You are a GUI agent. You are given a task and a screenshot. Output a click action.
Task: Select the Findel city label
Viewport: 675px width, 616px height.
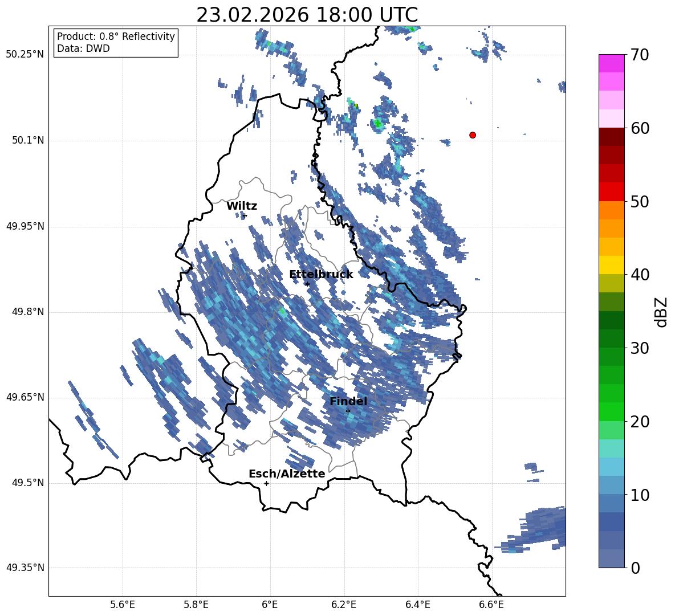pos(348,401)
